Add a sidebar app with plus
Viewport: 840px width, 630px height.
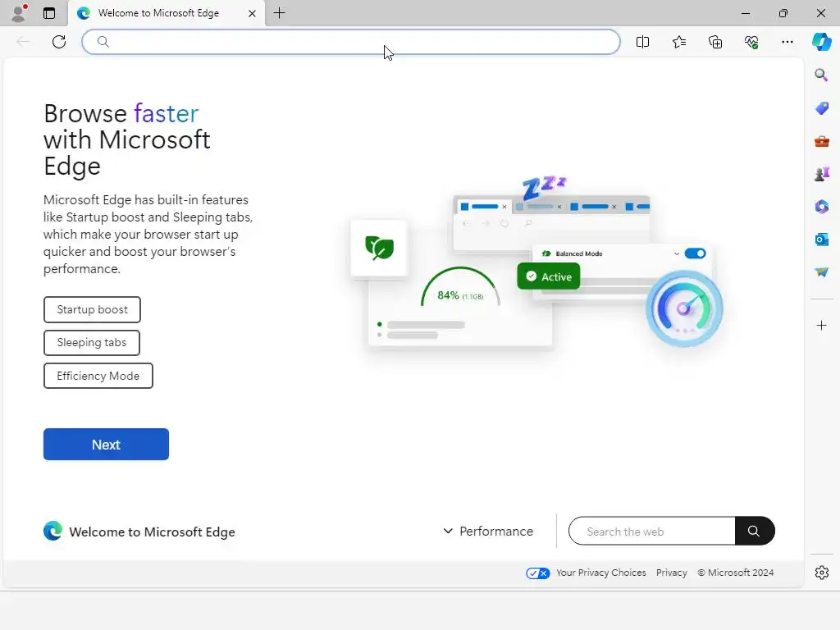click(821, 325)
